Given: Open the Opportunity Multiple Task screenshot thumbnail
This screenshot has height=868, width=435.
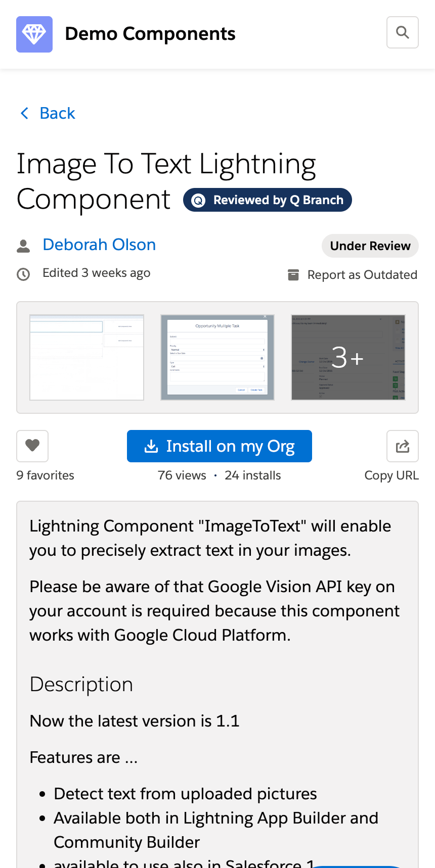Looking at the screenshot, I should (217, 358).
